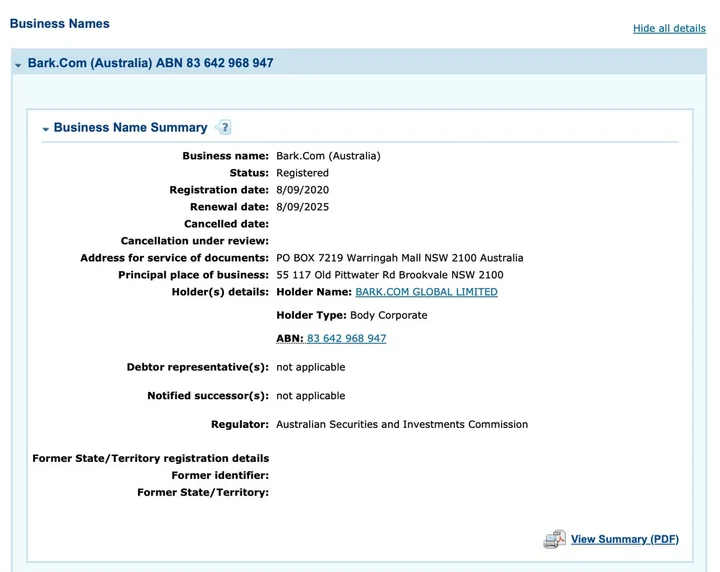This screenshot has height=572, width=720.
Task: Click the Former State/Territory: label
Action: click(x=203, y=492)
